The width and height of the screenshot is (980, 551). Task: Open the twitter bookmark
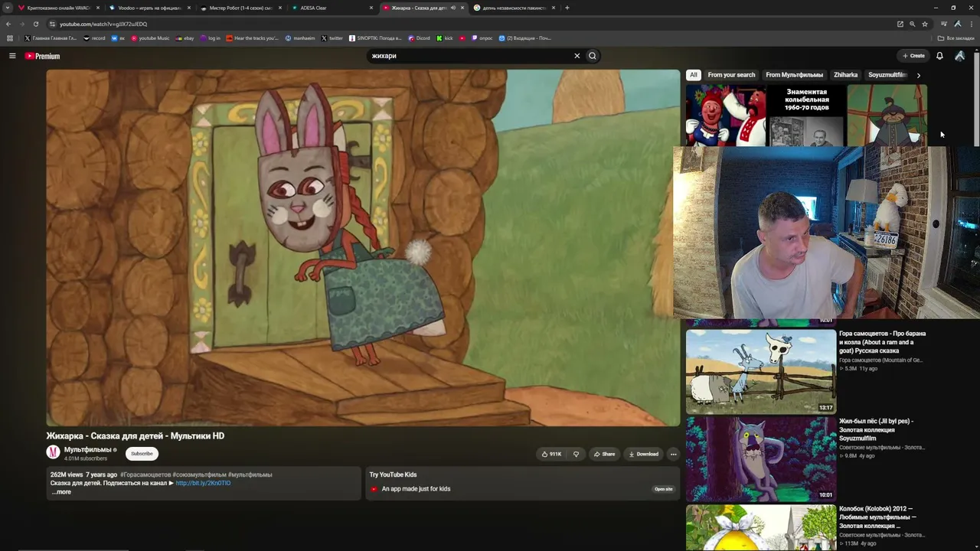[332, 38]
